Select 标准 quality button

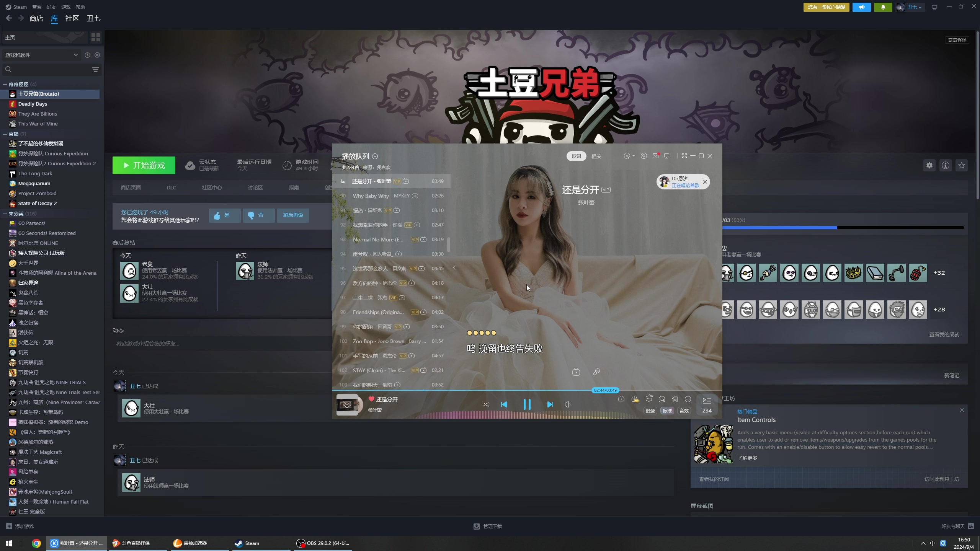point(667,411)
